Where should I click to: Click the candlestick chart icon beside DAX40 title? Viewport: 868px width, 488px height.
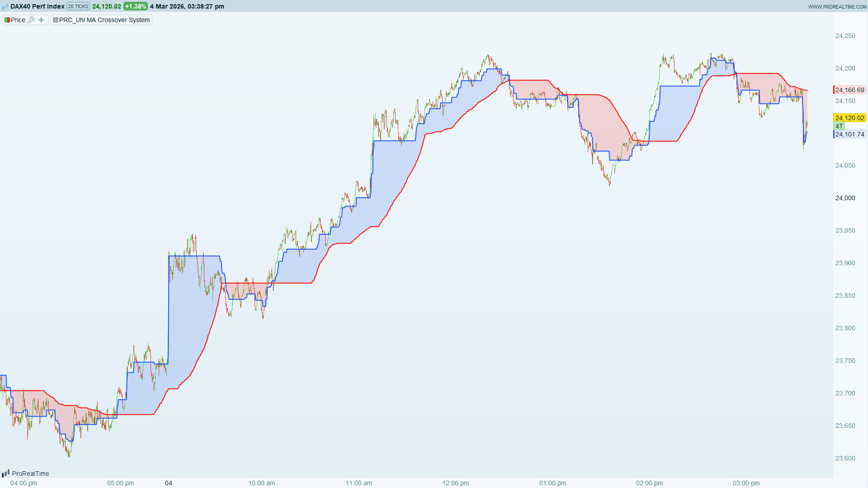pos(5,6)
